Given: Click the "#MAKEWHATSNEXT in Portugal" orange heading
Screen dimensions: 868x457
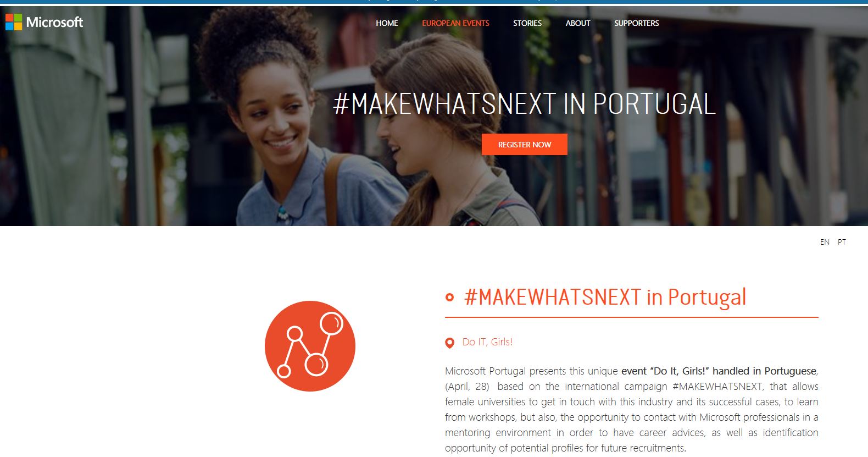Looking at the screenshot, I should click(x=605, y=297).
